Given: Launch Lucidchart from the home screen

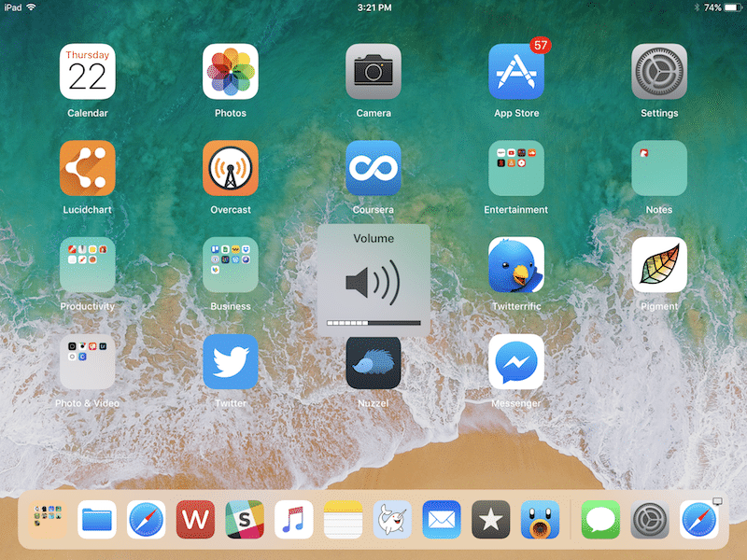Looking at the screenshot, I should pos(88,169).
